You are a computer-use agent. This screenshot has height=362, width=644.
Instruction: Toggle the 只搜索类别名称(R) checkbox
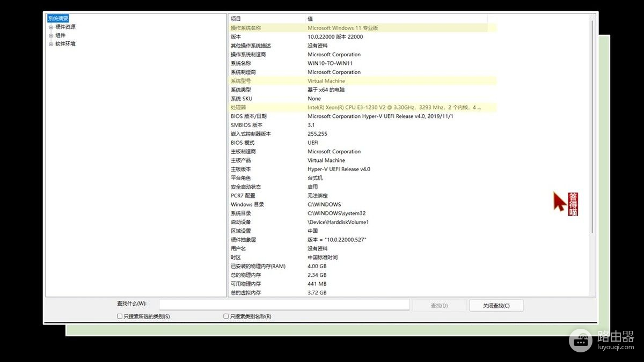tap(226, 316)
